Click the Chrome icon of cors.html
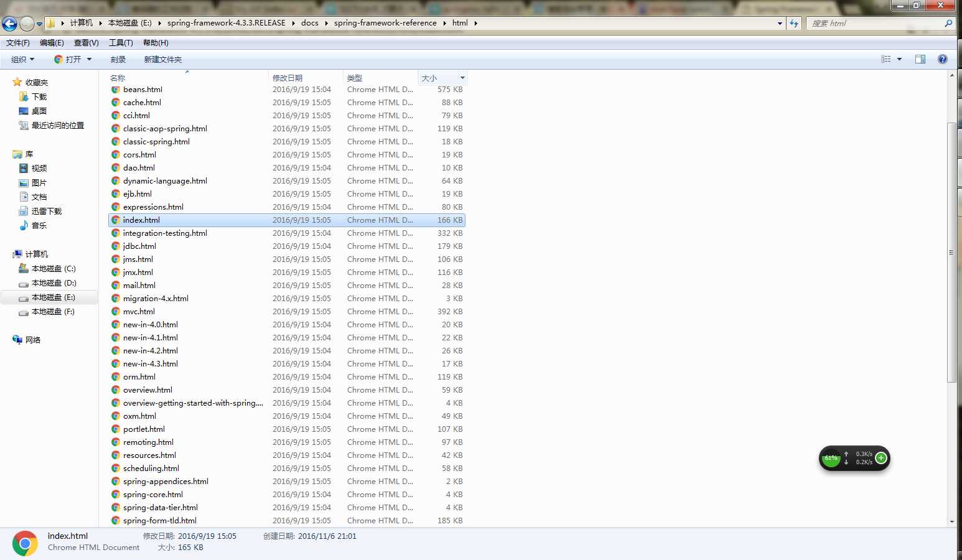Image resolution: width=962 pixels, height=560 pixels. [x=116, y=154]
